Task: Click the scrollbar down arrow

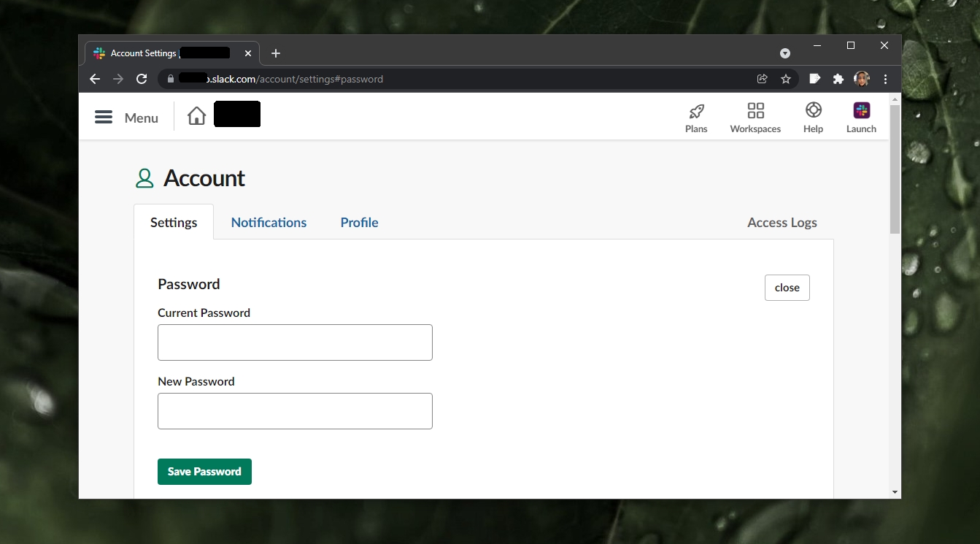Action: click(x=895, y=493)
